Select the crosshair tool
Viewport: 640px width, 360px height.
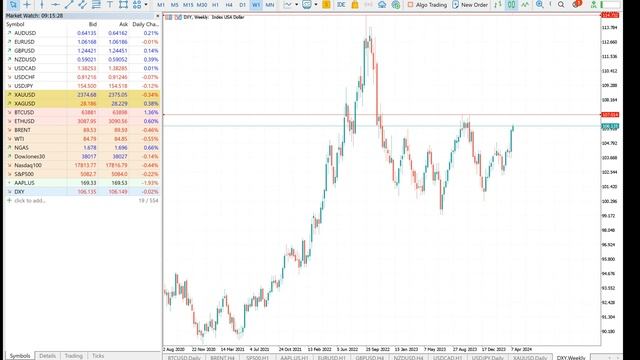(27, 4)
